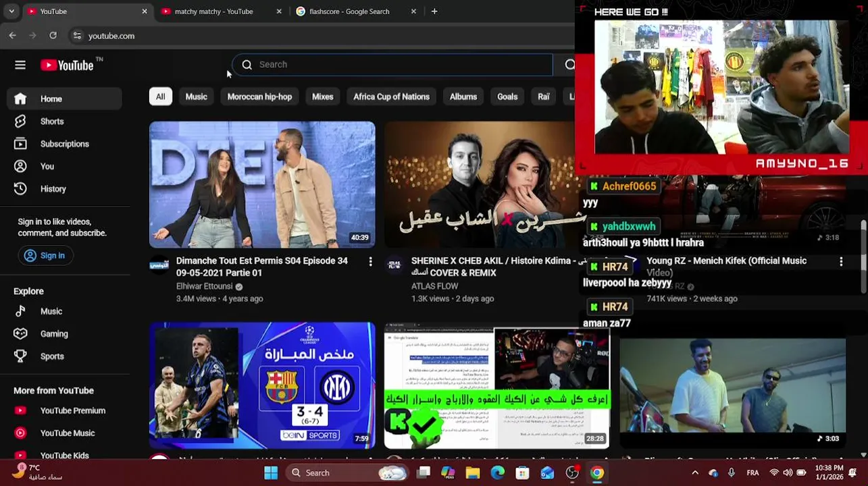Open watch History
This screenshot has height=486, width=868.
pyautogui.click(x=64, y=189)
